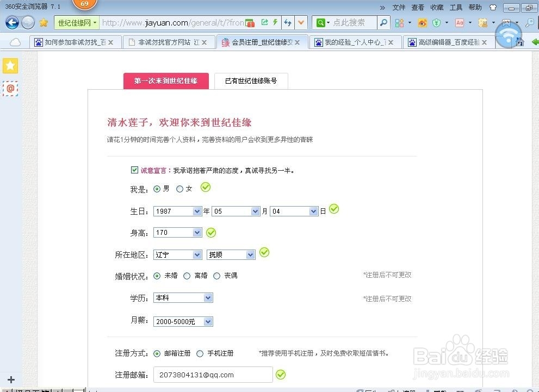Open the @ mail sidebar icon
Viewport: 539px width, 392px height.
(10, 89)
